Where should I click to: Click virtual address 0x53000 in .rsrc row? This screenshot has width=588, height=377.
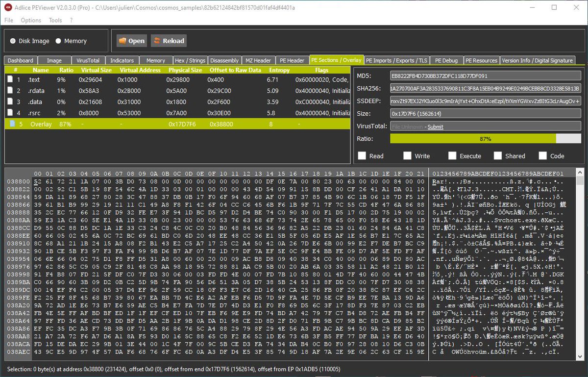click(x=130, y=113)
